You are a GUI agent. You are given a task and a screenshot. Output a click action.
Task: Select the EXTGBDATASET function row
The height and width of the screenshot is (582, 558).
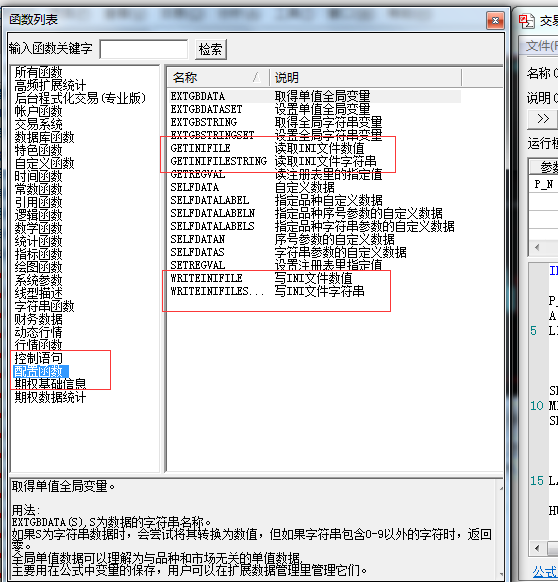[x=315, y=109]
